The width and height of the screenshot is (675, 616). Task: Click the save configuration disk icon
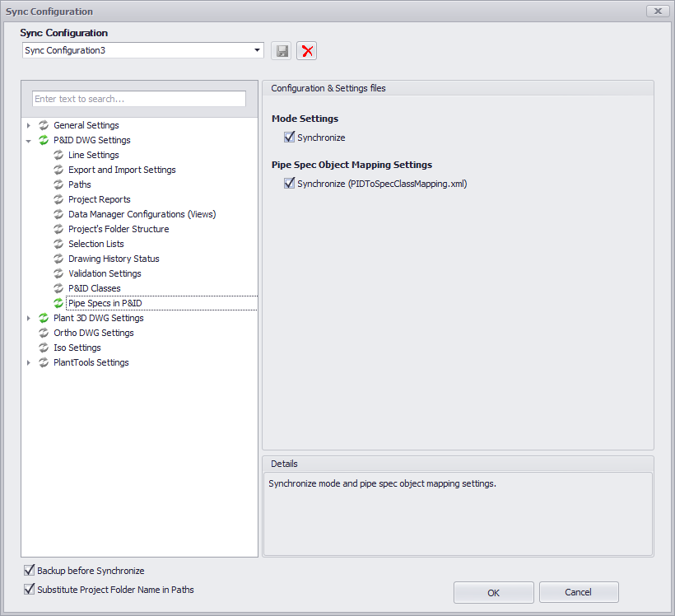coord(282,51)
